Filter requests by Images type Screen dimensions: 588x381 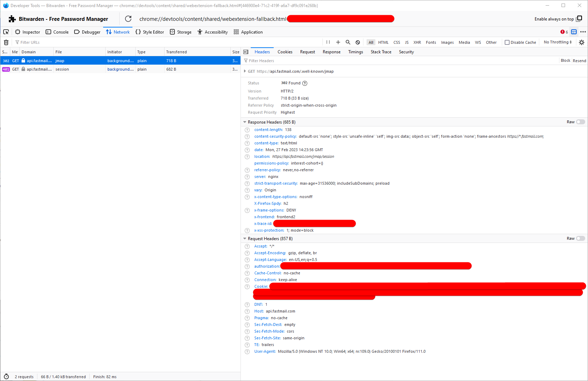[447, 42]
